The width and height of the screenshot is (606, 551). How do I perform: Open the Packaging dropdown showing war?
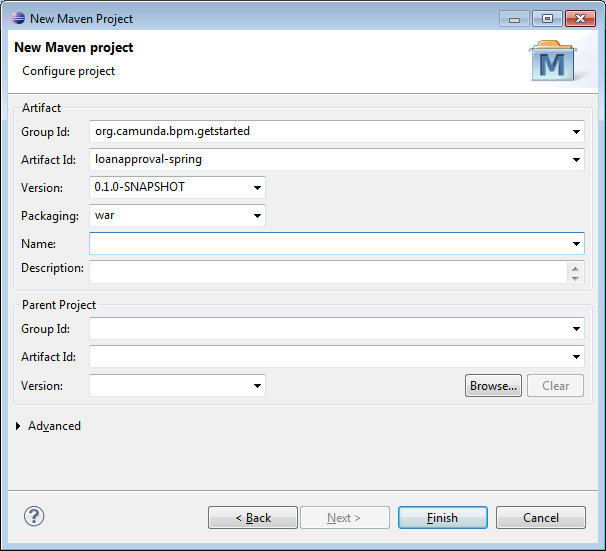tap(258, 216)
